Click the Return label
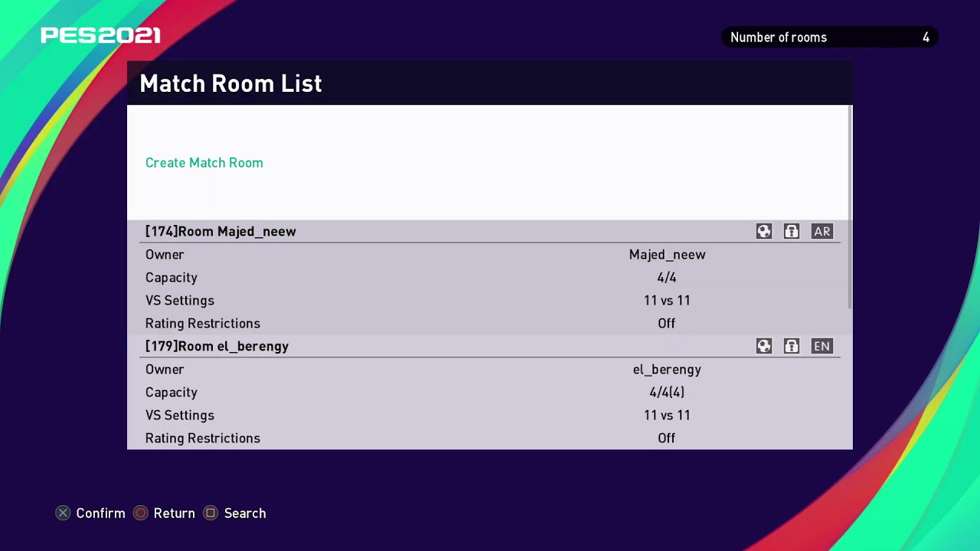 pos(174,514)
